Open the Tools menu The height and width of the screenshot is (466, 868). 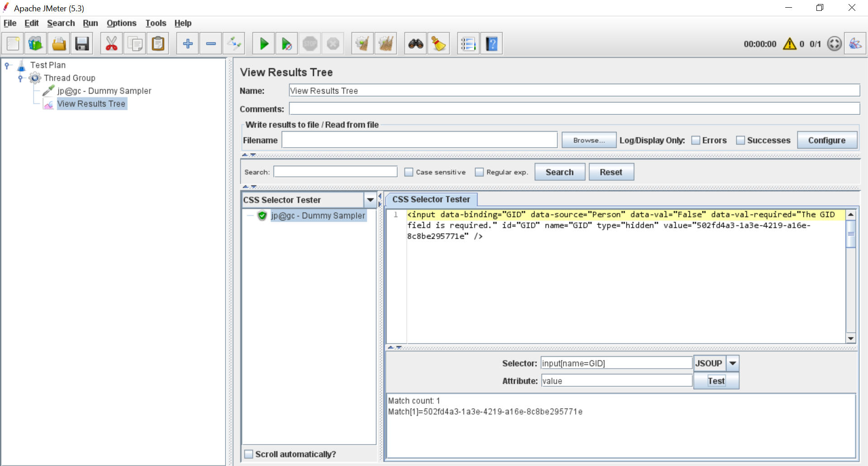tap(156, 23)
